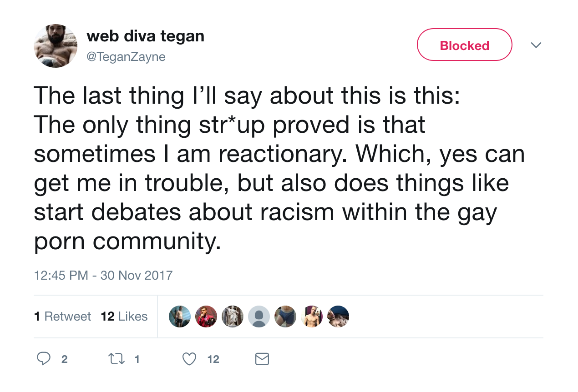
Task: Click the Blocked button
Action: click(465, 45)
